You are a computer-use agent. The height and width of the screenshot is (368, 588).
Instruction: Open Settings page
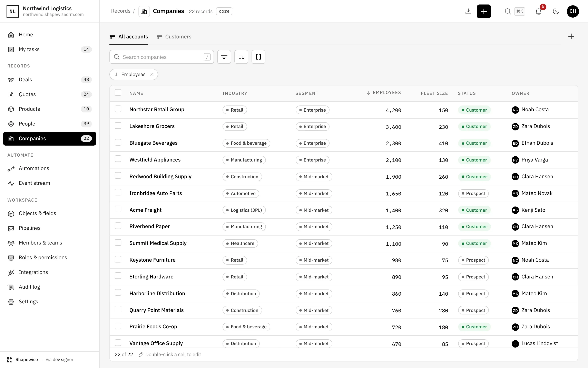point(50,302)
